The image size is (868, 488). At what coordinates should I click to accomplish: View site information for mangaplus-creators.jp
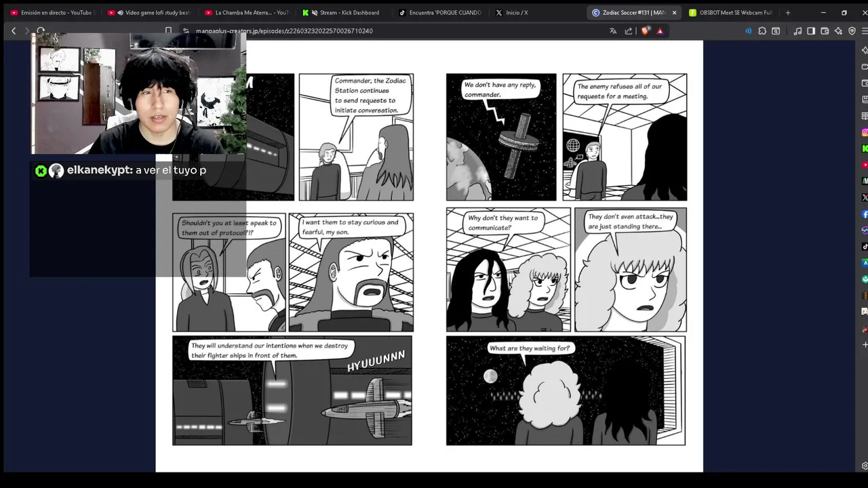click(x=186, y=30)
